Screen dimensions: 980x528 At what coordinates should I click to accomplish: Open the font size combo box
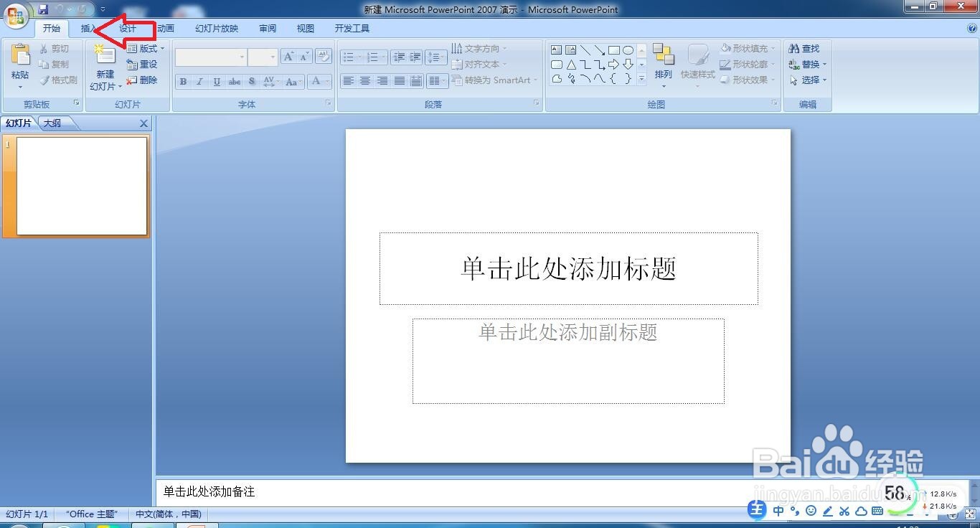pos(263,57)
